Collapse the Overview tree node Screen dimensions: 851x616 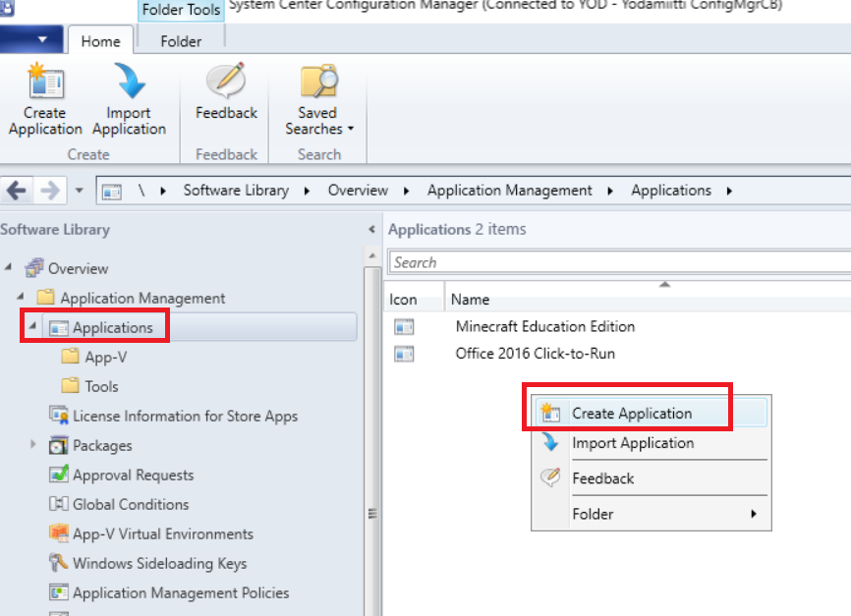8,266
